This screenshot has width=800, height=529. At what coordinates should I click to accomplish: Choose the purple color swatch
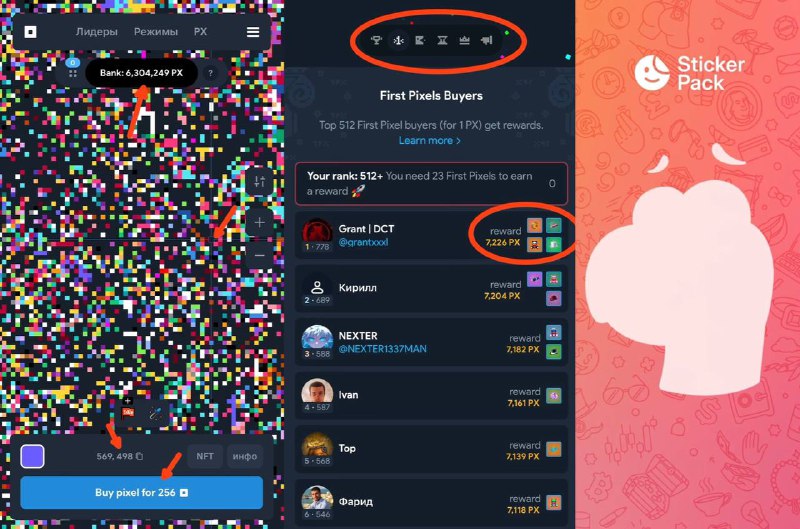(x=32, y=456)
